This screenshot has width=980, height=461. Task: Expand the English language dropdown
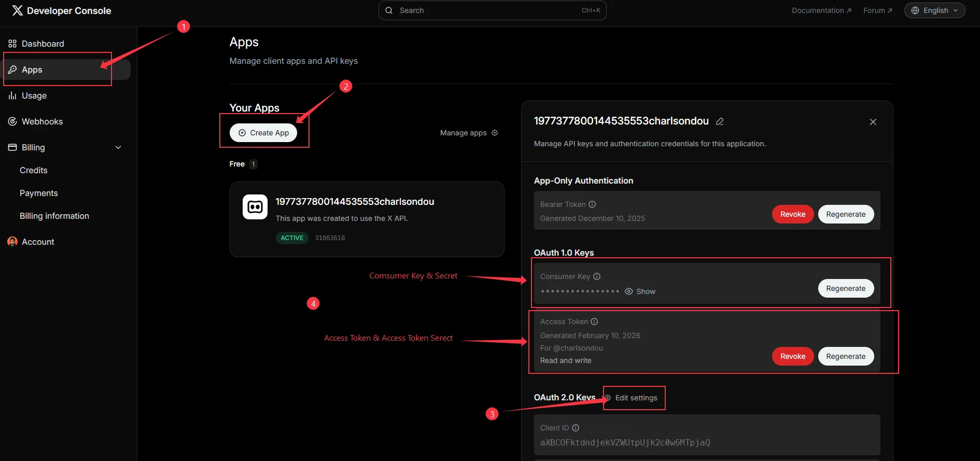tap(934, 10)
